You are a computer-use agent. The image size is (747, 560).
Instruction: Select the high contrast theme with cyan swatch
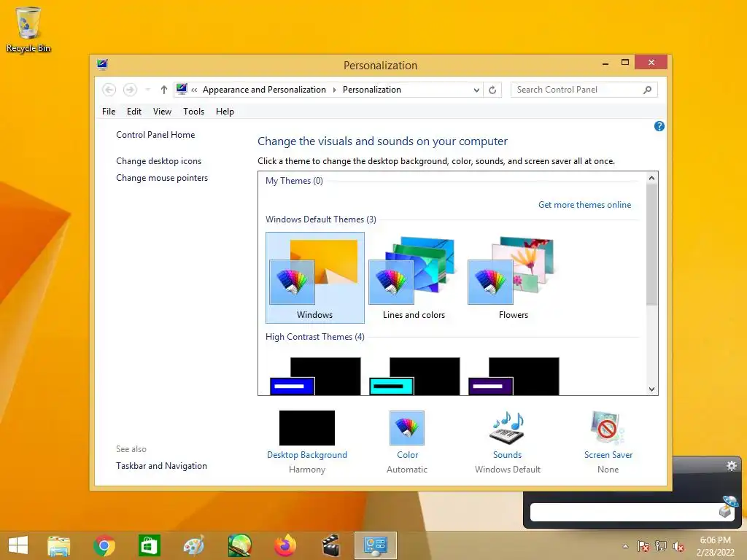(x=414, y=376)
